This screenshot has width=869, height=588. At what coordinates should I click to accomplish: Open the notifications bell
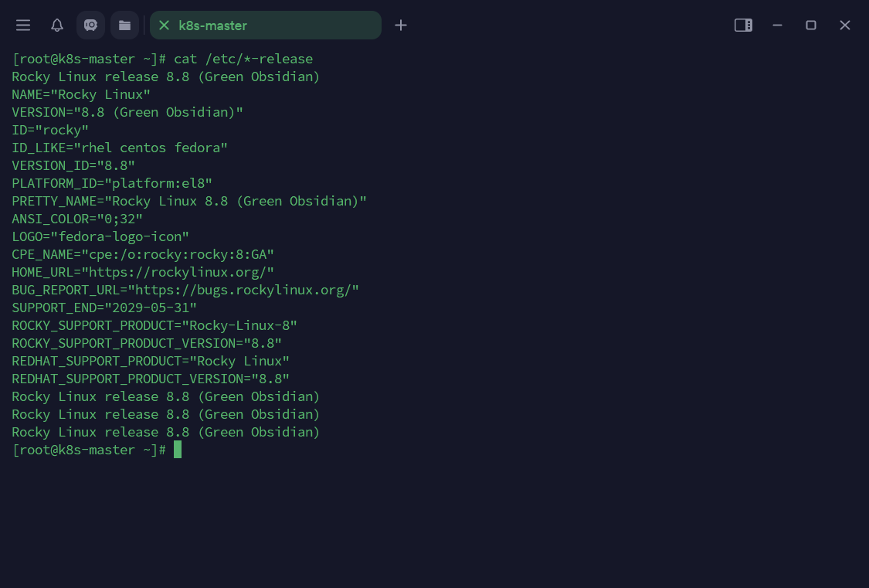coord(57,25)
